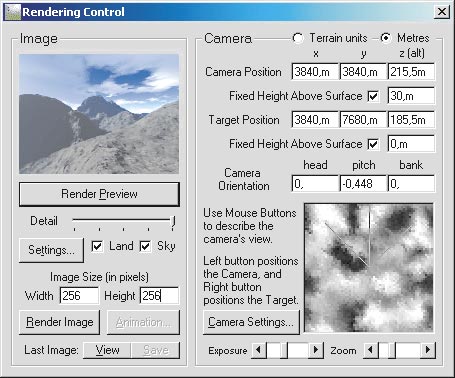Click the Detail slider handle
Image resolution: width=455 pixels, height=378 pixels.
(173, 222)
